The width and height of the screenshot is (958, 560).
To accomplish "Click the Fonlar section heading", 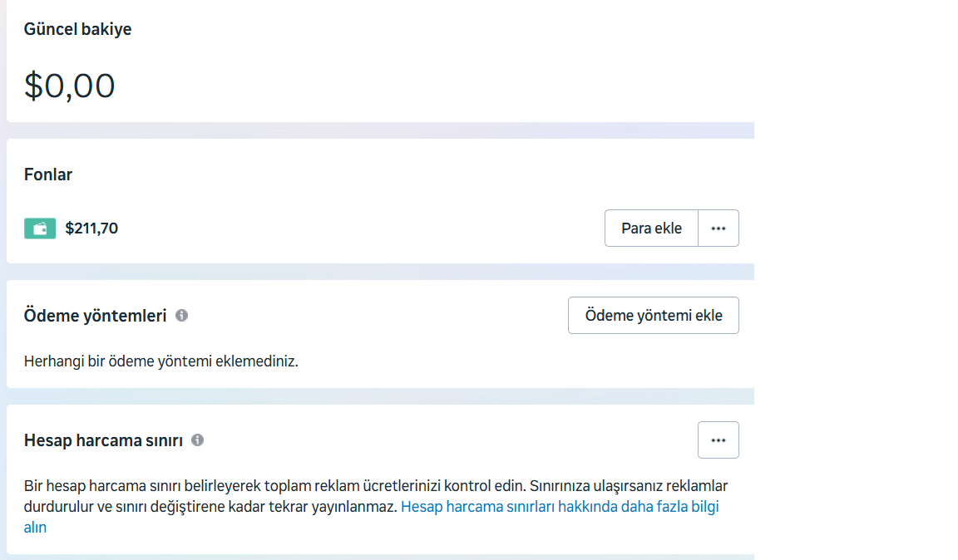I will click(x=48, y=174).
